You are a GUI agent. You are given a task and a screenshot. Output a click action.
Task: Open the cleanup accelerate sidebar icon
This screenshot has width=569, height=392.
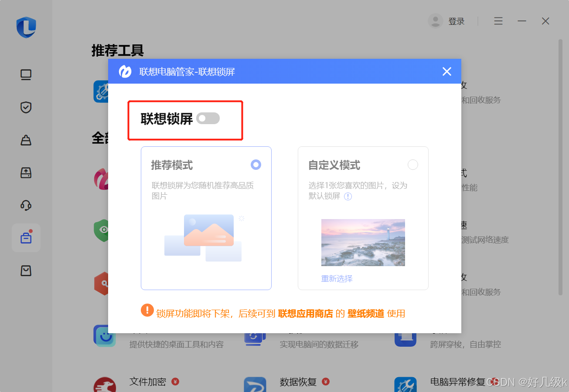pyautogui.click(x=26, y=140)
